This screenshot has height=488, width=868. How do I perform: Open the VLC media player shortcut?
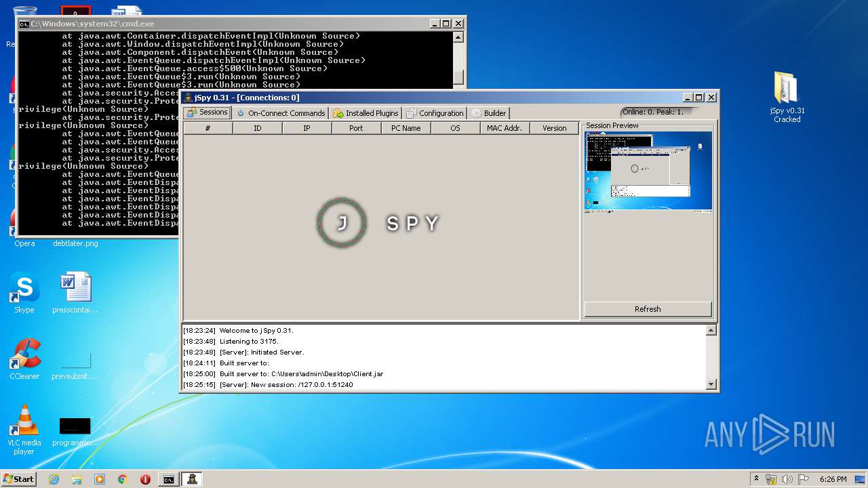coord(24,430)
